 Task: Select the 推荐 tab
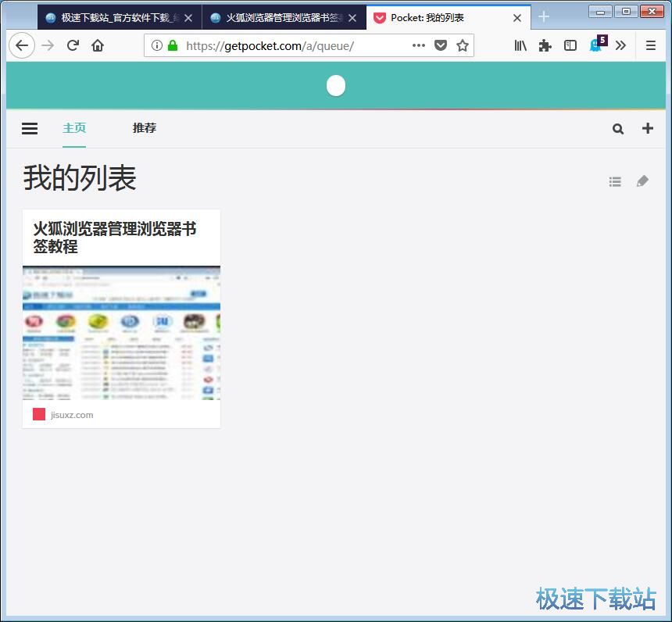coord(145,127)
